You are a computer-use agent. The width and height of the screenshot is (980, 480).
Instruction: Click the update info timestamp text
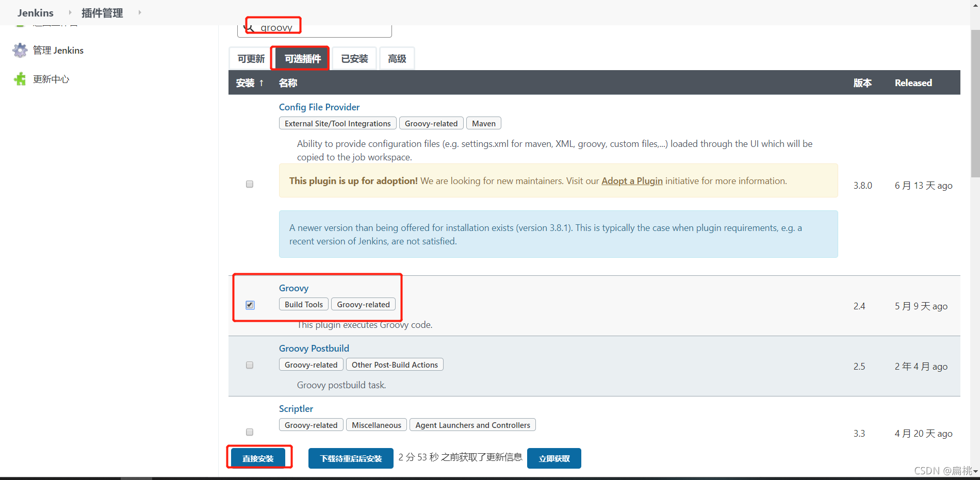pos(460,457)
